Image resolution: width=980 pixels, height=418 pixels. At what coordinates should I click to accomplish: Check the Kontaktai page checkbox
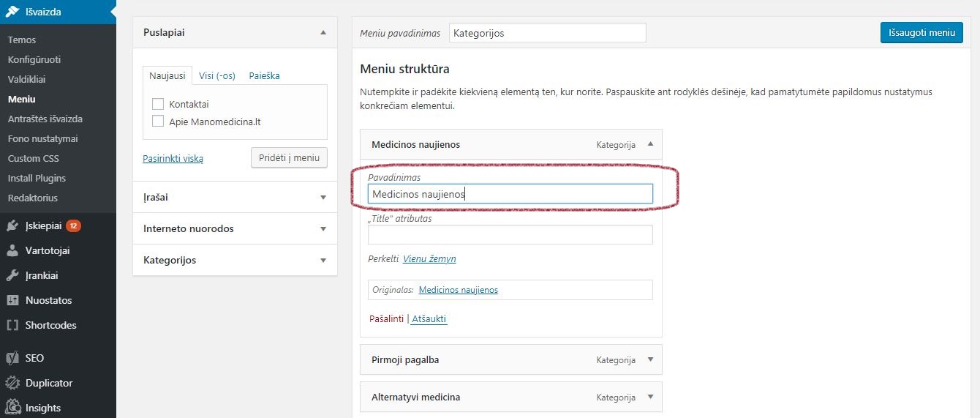click(157, 104)
